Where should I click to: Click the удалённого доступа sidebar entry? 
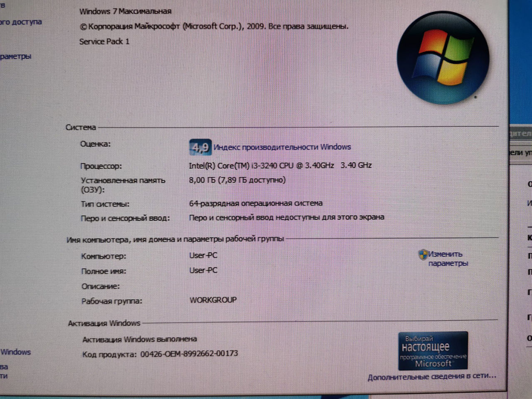[20, 22]
